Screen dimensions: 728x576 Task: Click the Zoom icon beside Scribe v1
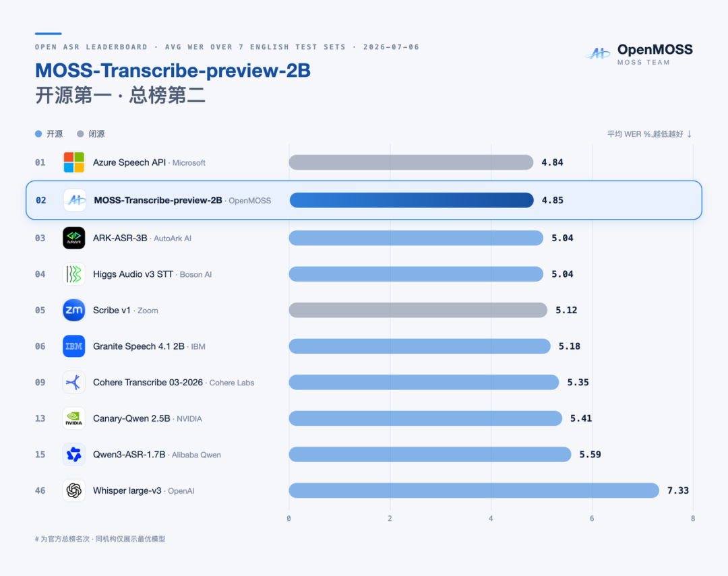coord(74,310)
